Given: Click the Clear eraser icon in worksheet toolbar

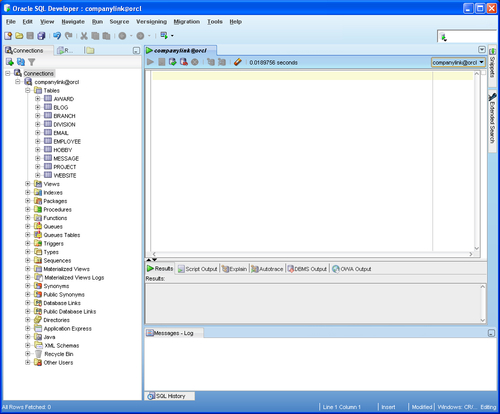Looking at the screenshot, I should pyautogui.click(x=238, y=62).
